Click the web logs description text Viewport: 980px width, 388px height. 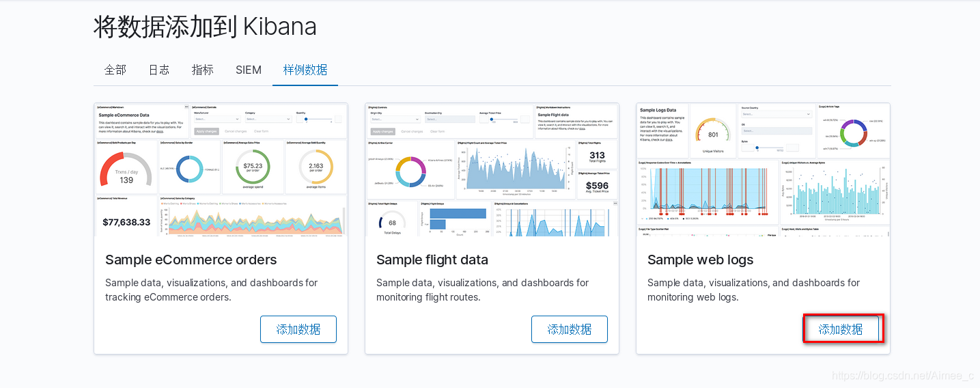tap(754, 290)
